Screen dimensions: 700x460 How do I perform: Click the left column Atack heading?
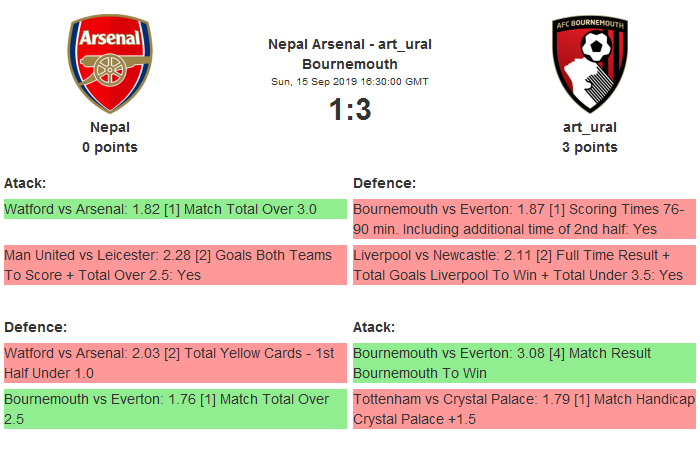[x=25, y=183]
